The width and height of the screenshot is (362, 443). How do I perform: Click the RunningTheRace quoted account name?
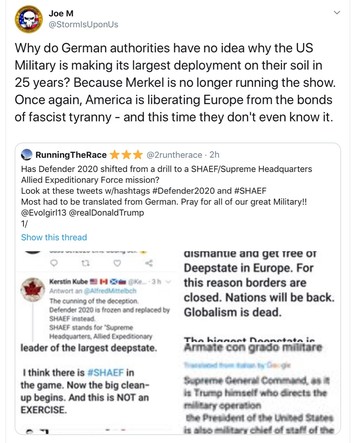click(71, 155)
